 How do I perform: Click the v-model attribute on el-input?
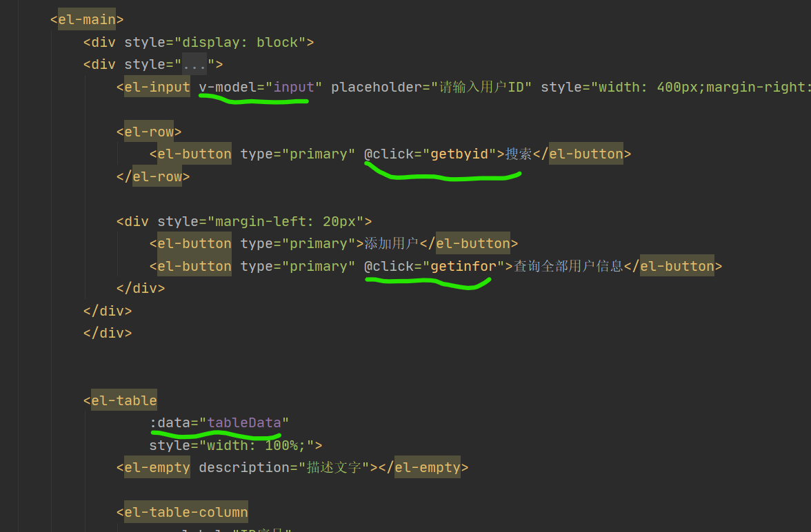(x=227, y=88)
